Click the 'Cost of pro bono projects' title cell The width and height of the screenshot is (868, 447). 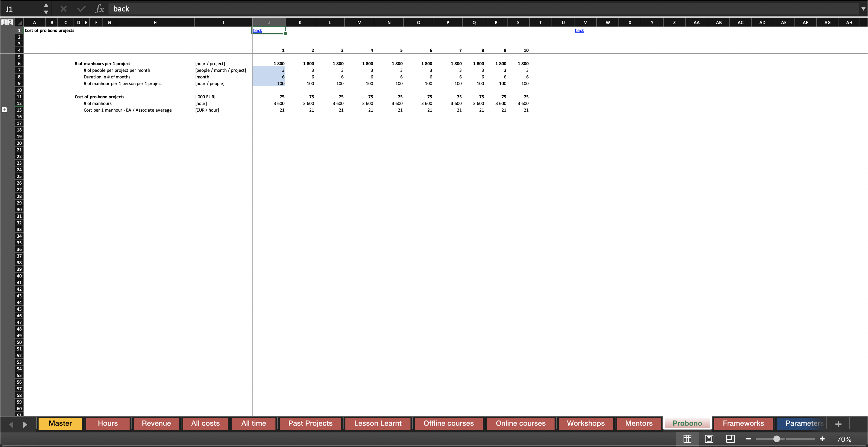(x=49, y=30)
